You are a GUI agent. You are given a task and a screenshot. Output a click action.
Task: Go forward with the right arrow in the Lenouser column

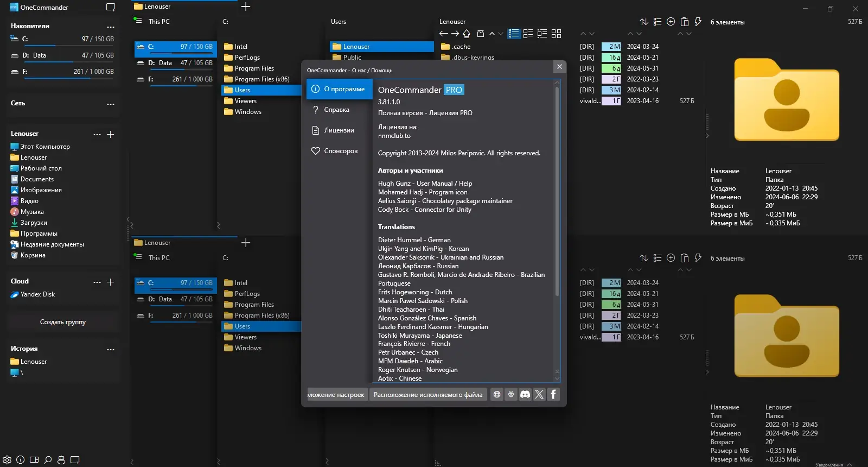coord(455,34)
